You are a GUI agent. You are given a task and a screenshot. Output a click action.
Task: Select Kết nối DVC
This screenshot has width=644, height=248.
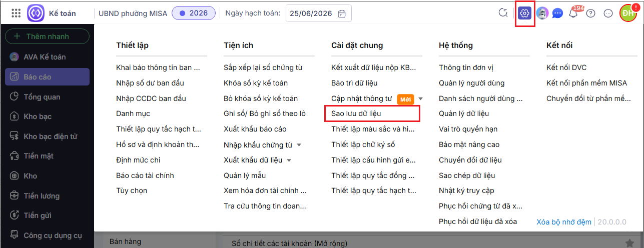pyautogui.click(x=566, y=67)
